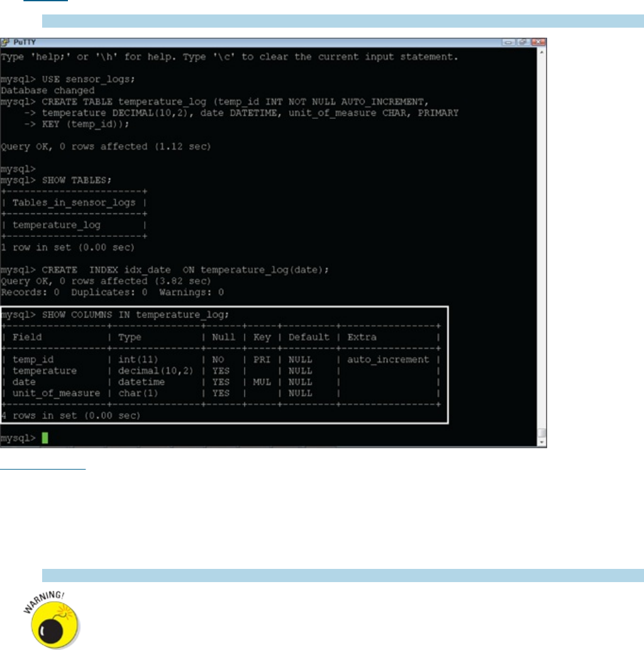Close the PuTTY window
Image resolution: width=644 pixels, height=650 pixels.
[538, 42]
